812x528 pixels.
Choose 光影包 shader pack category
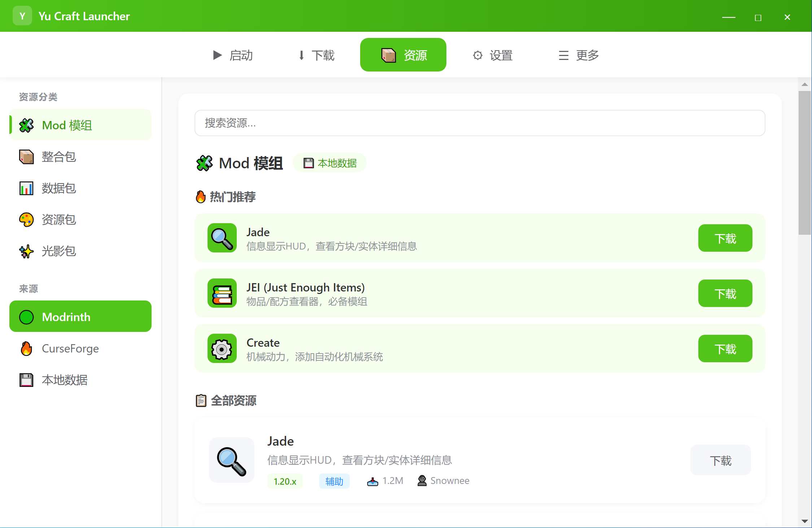tap(80, 251)
